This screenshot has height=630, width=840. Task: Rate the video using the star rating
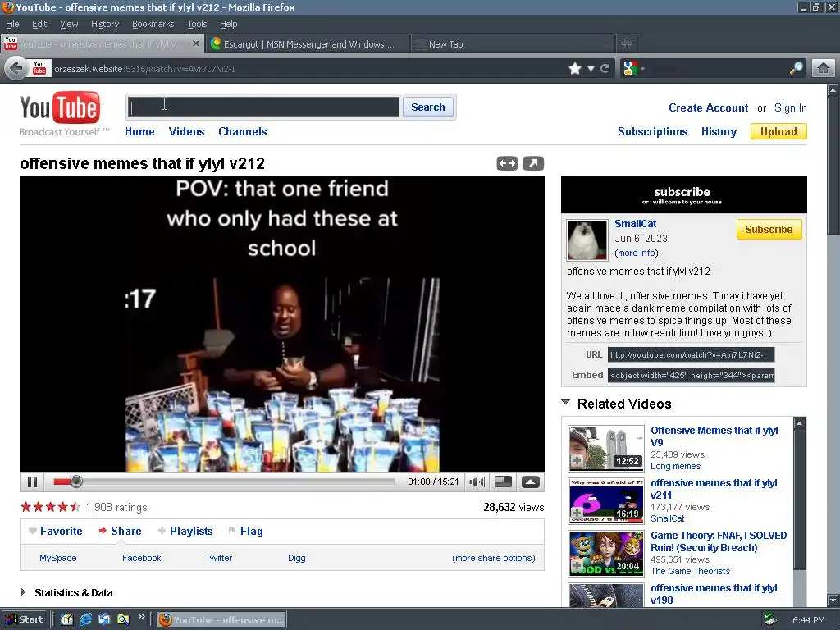point(50,507)
